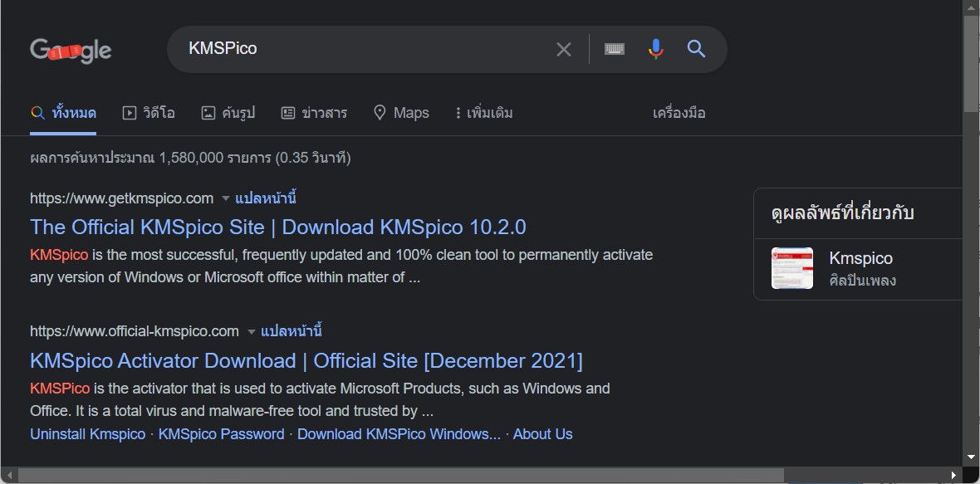Switch to the ข่าวสาร (News) tab
Screen dimensions: 980x484
(x=314, y=113)
